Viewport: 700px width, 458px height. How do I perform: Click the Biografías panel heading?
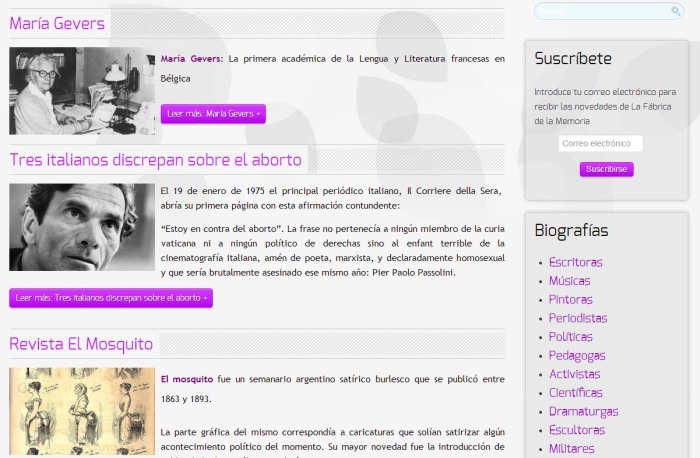[571, 230]
